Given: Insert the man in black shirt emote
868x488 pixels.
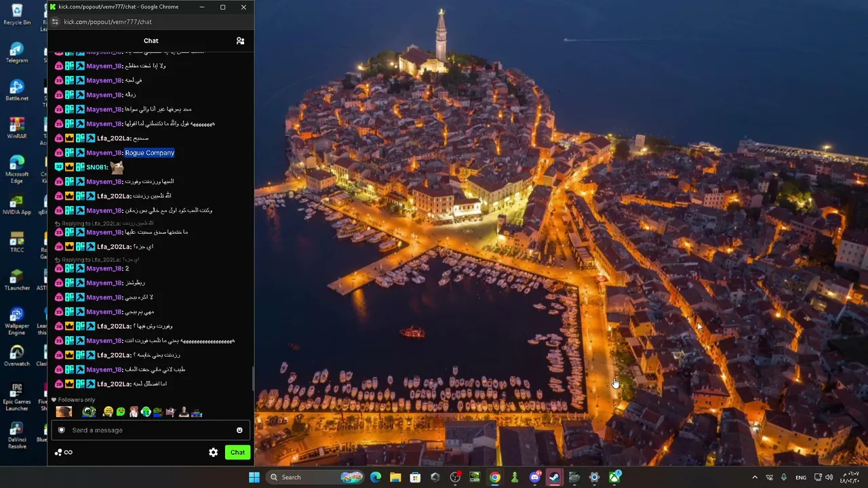Looking at the screenshot, I should 183,412.
